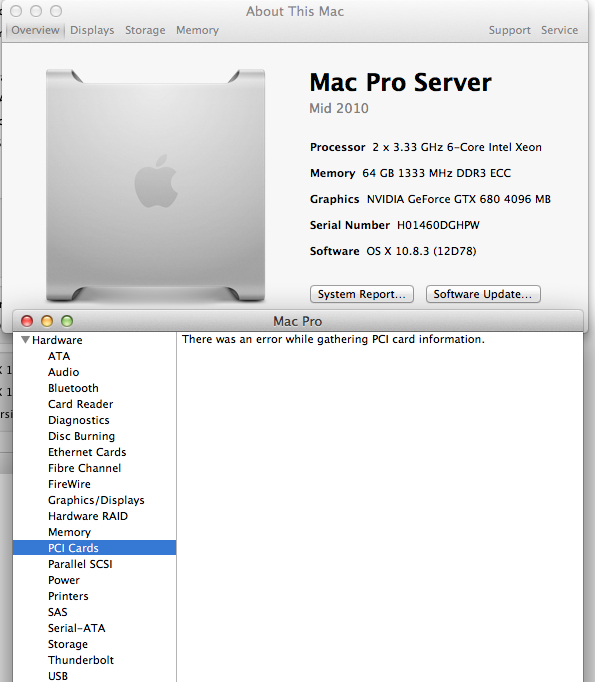Close the Mac Pro window
595x682 pixels.
pyautogui.click(x=27, y=321)
